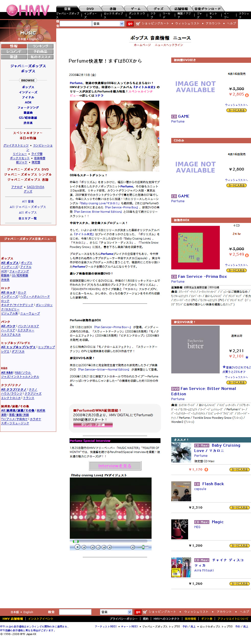Click the footer shopping cart icon

point(145,612)
